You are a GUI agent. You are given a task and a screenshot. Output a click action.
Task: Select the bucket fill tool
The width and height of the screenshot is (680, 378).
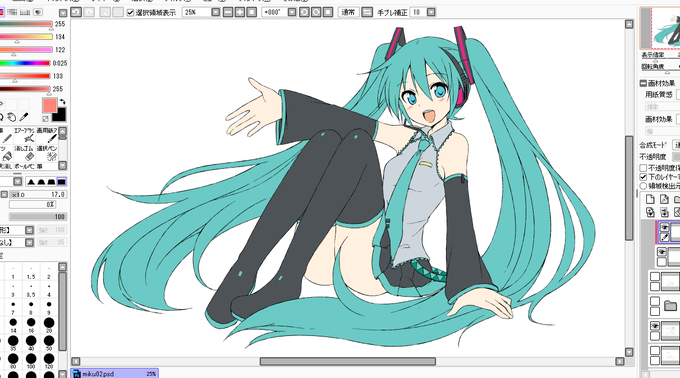tap(6, 153)
